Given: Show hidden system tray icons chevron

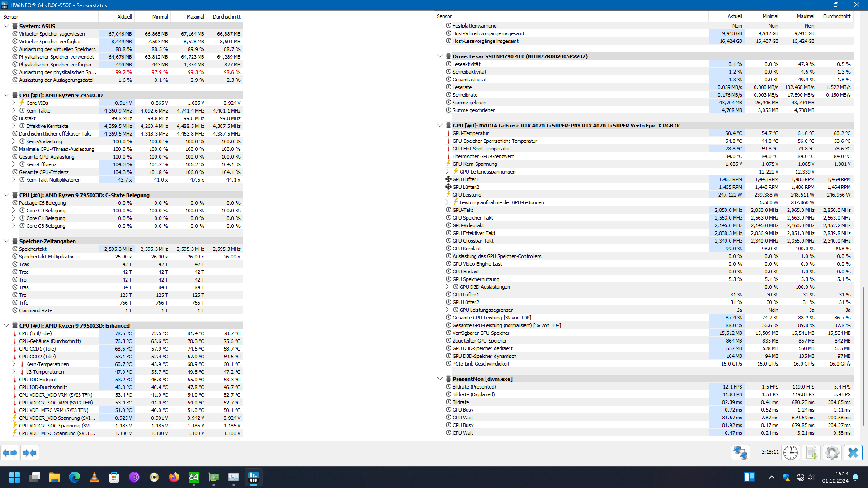Looking at the screenshot, I should pos(771,477).
